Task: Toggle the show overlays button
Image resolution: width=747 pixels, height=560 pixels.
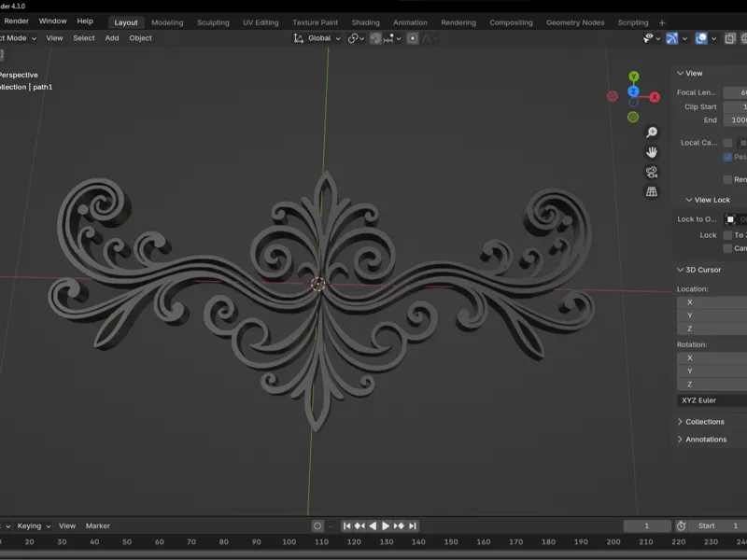Action: [x=701, y=38]
